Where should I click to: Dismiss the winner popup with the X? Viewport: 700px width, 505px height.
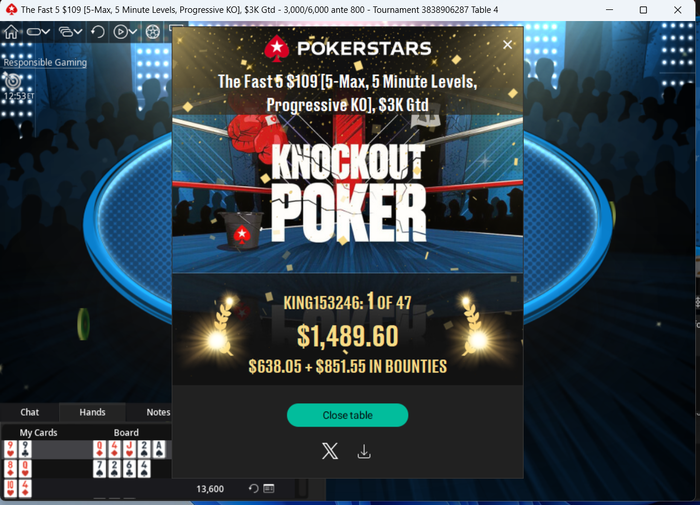click(507, 45)
